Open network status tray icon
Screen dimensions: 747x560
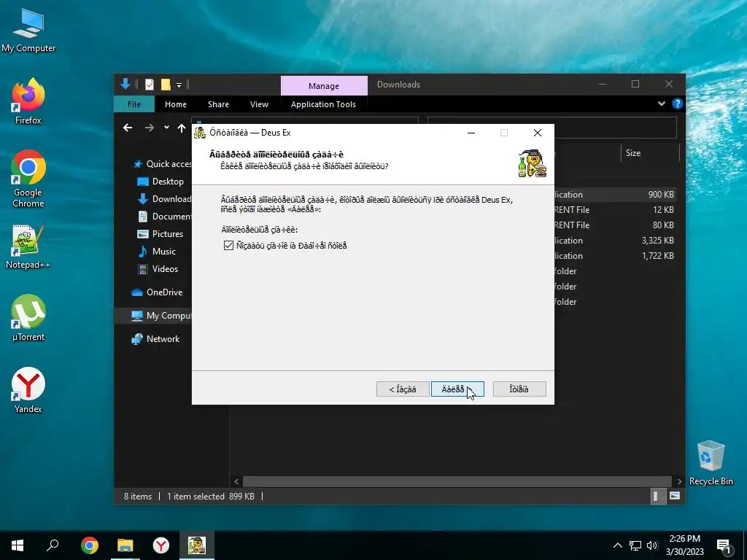click(635, 545)
